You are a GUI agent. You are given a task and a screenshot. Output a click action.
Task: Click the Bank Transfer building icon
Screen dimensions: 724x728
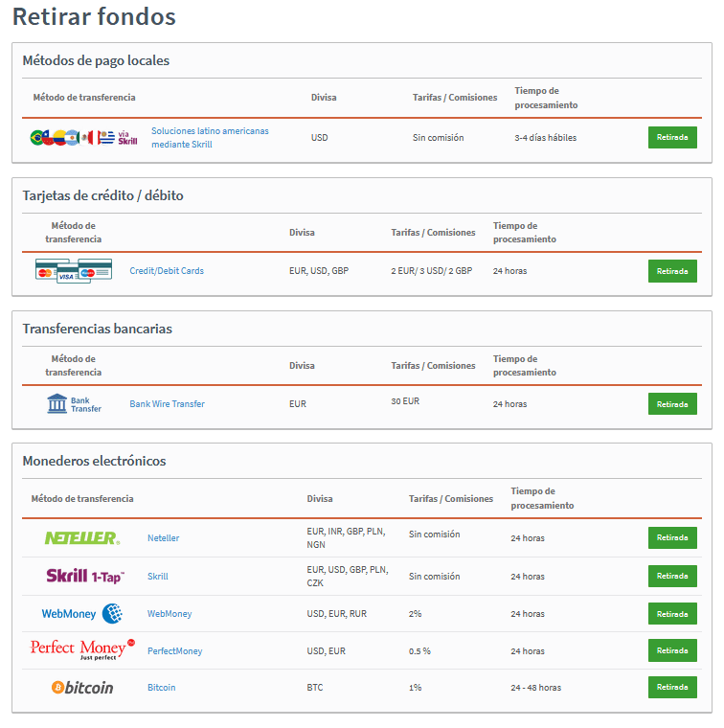click(74, 404)
